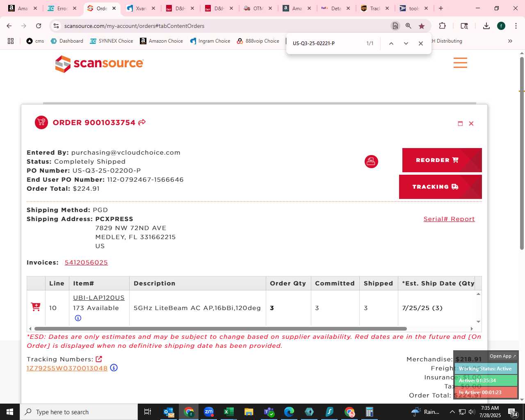The image size is (525, 420).
Task: Add line 10 item to cart icon
Action: 36,307
